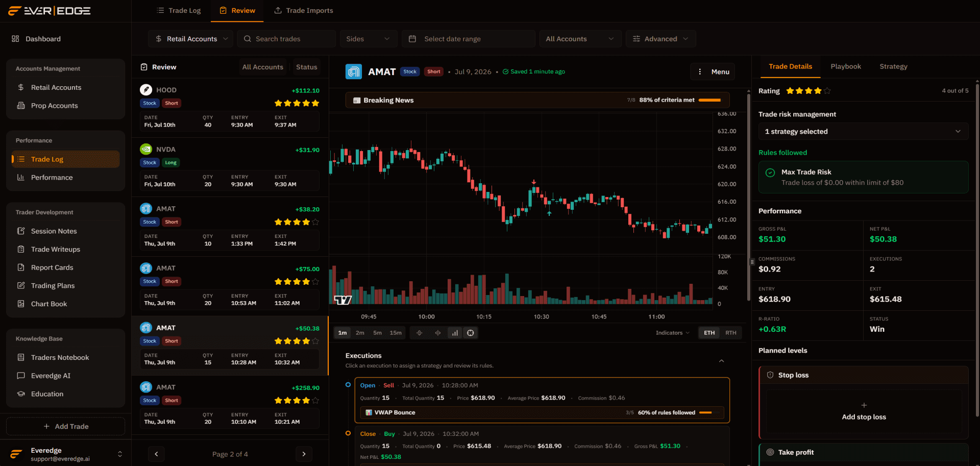This screenshot has width=980, height=466.
Task: Switch to the Trade Imports tab
Action: (304, 11)
